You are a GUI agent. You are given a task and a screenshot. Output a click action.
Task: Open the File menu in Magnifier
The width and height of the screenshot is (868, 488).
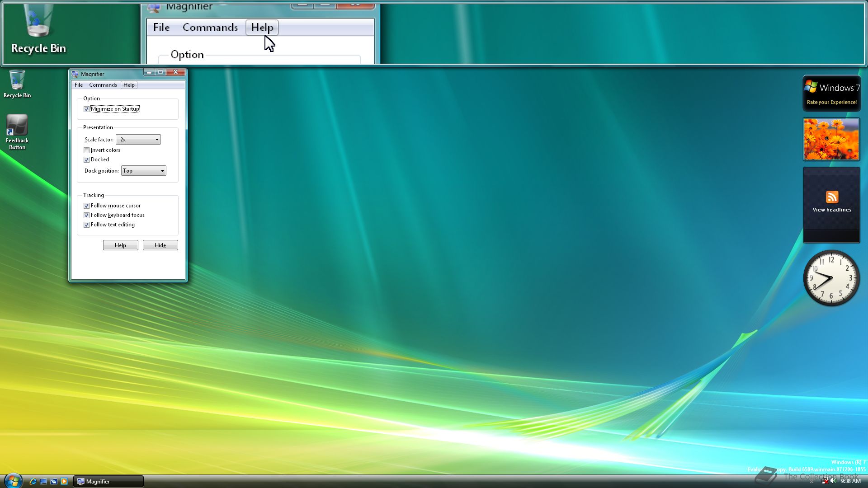click(79, 85)
